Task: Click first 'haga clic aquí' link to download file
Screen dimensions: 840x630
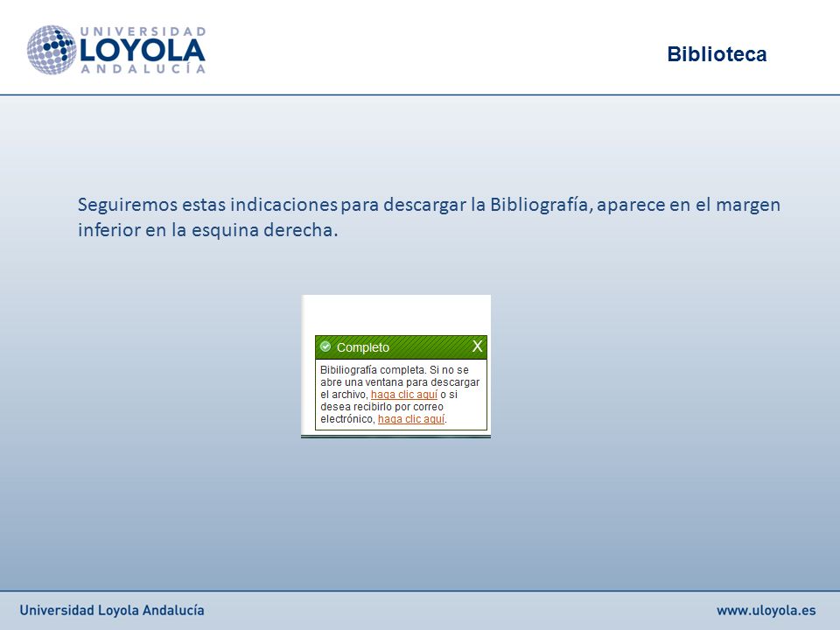Action: (404, 395)
